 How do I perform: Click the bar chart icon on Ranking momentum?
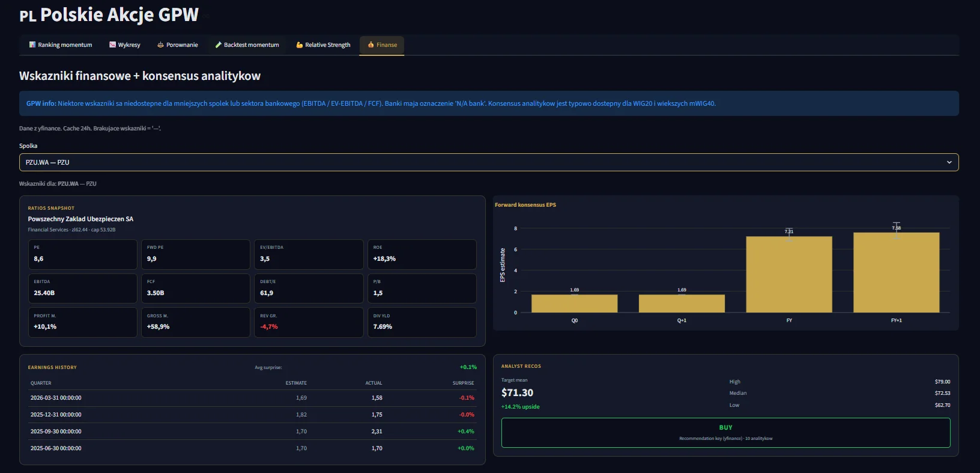[x=32, y=44]
